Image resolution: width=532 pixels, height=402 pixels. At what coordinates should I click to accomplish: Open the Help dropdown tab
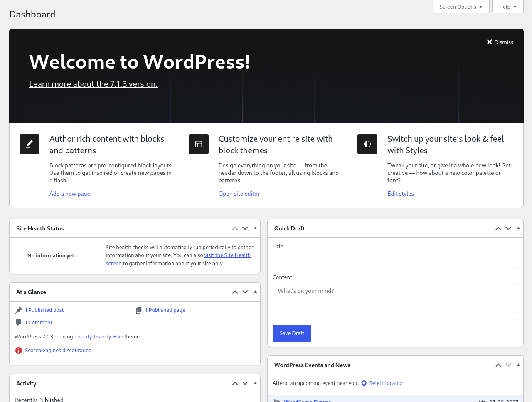pos(507,7)
